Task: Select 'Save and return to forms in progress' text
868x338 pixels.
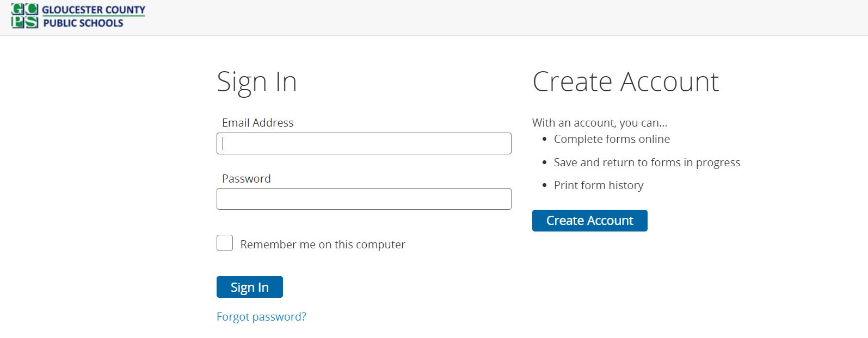Action: [x=647, y=162]
